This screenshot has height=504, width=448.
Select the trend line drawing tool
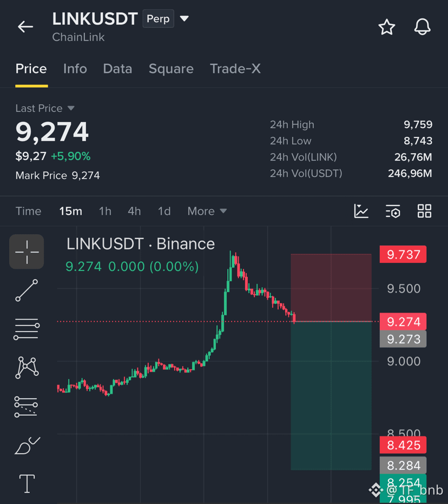27,290
